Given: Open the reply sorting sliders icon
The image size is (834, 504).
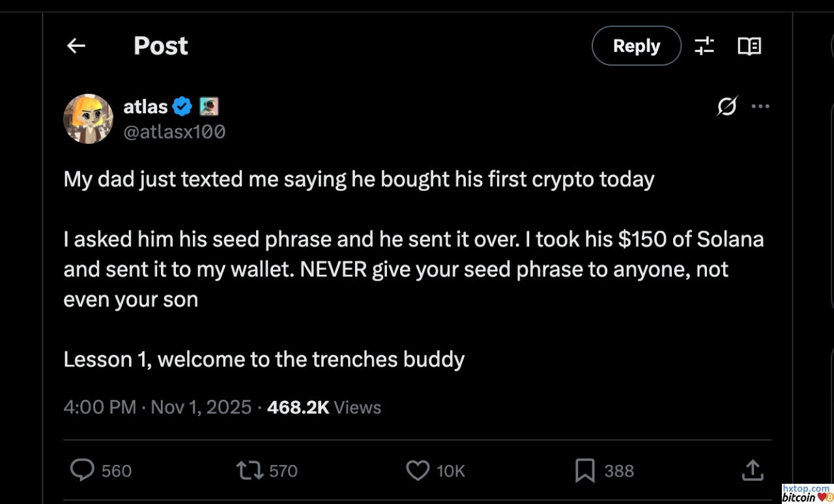Looking at the screenshot, I should tap(704, 46).
